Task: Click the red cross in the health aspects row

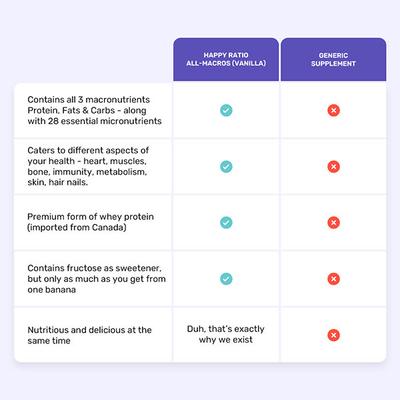Action: pyautogui.click(x=333, y=166)
